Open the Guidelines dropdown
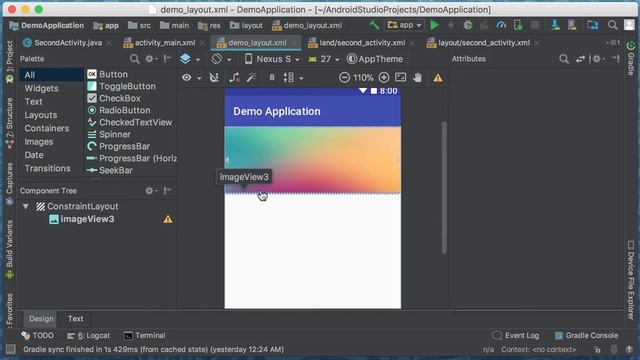Image resolution: width=640 pixels, height=360 pixels. click(293, 78)
